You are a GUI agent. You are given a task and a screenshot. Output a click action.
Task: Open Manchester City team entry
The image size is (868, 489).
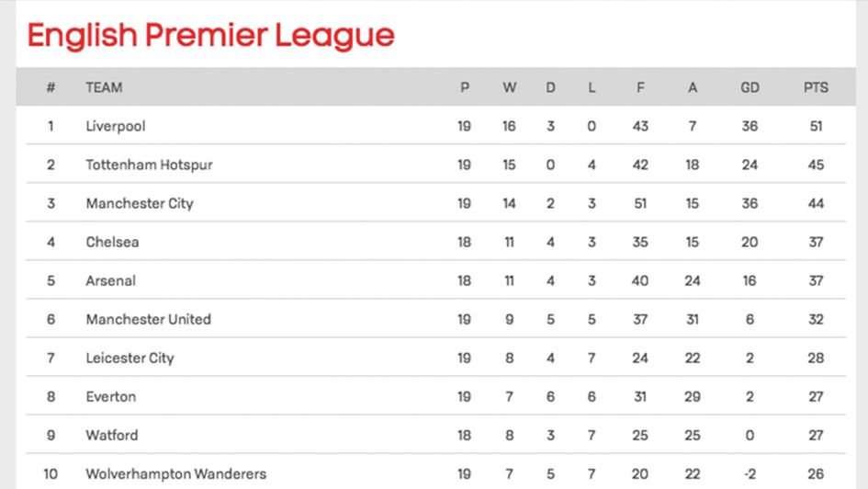140,203
